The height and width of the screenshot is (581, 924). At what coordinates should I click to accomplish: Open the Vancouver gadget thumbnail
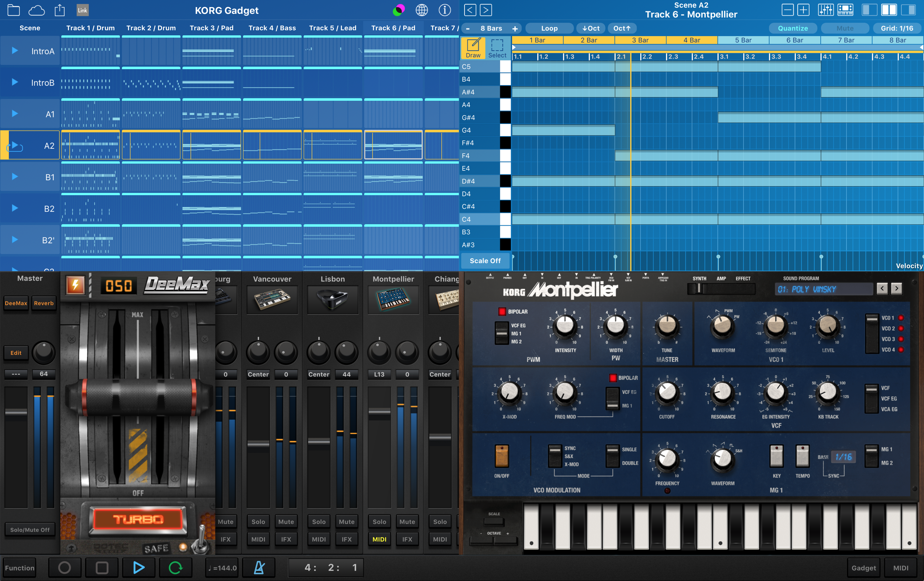272,300
